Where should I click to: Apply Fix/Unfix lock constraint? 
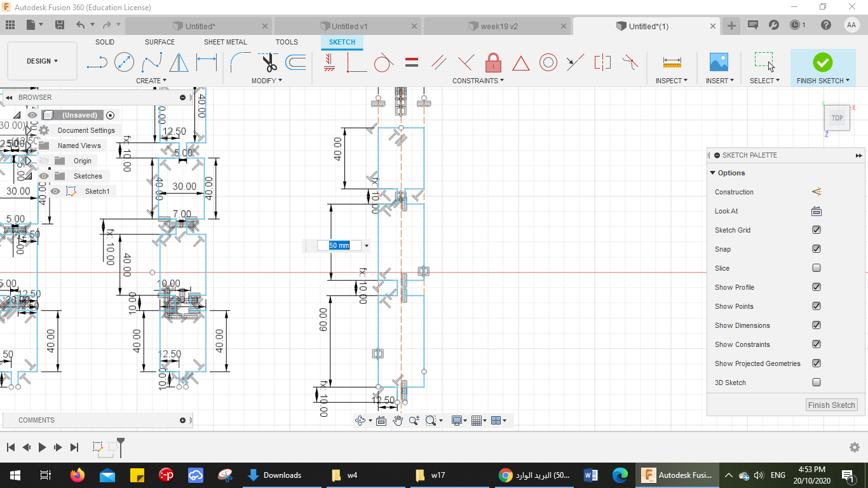tap(493, 62)
